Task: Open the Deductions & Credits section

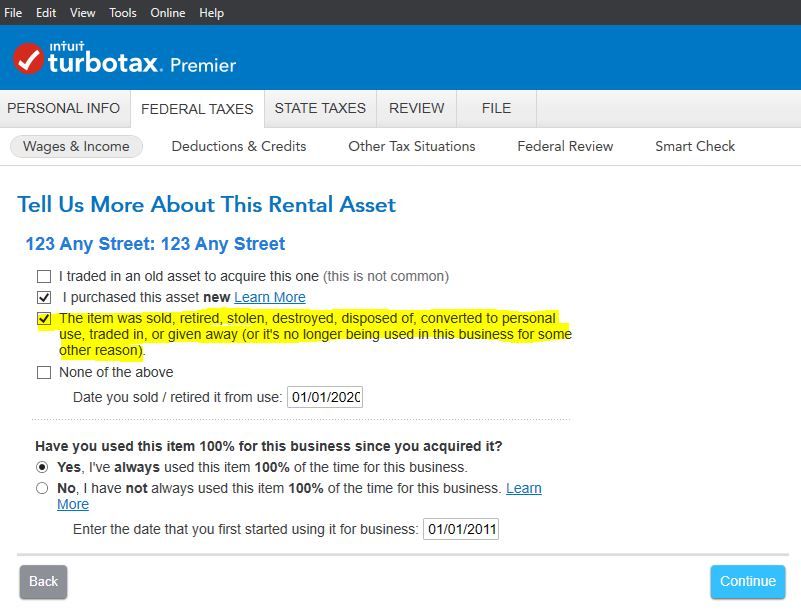Action: point(238,146)
